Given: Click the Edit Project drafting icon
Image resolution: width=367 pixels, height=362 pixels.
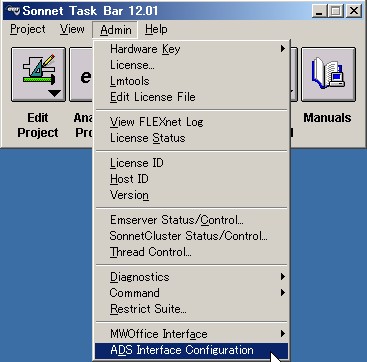Looking at the screenshot, I should [38, 74].
